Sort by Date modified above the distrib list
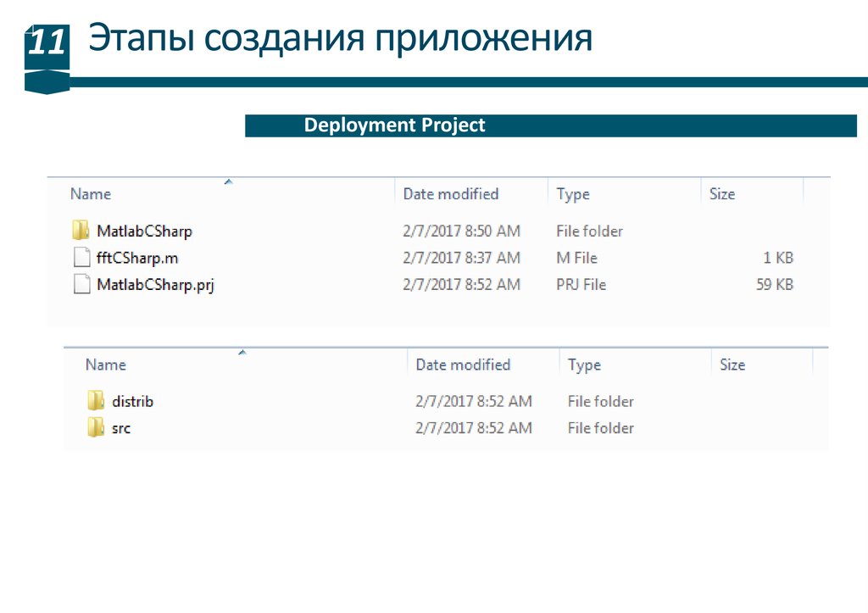 coord(463,365)
